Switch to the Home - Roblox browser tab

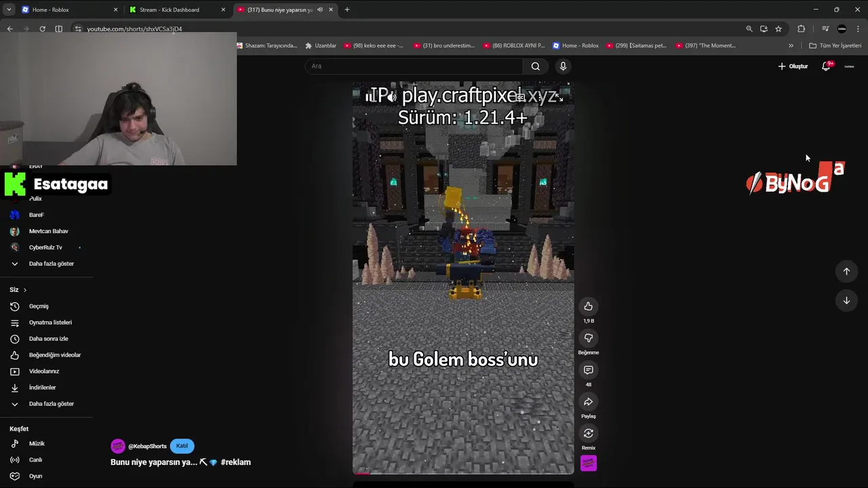[70, 9]
